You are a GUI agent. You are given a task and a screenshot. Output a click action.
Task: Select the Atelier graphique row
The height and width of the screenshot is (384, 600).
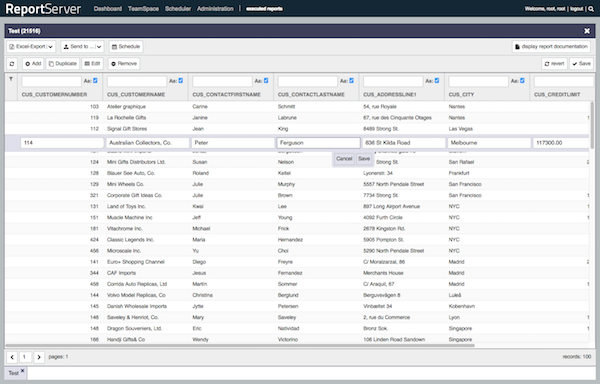(x=297, y=107)
